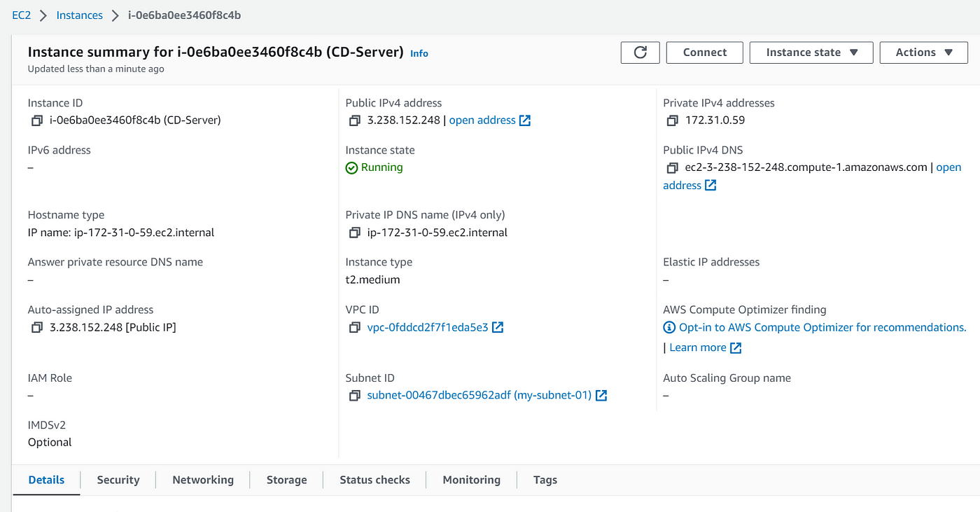
Task: Click the green Running status check icon
Action: click(x=351, y=168)
